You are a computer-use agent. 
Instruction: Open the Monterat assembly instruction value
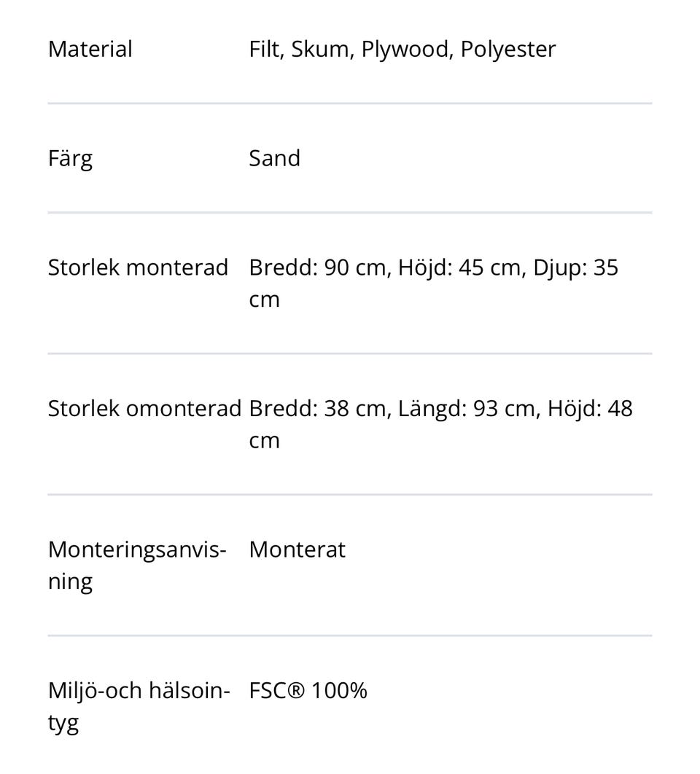(x=297, y=550)
